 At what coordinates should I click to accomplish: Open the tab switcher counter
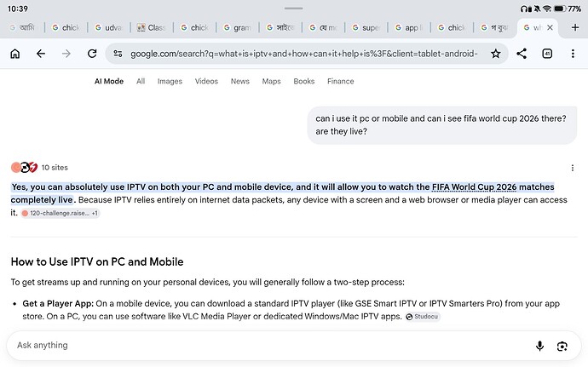(547, 54)
